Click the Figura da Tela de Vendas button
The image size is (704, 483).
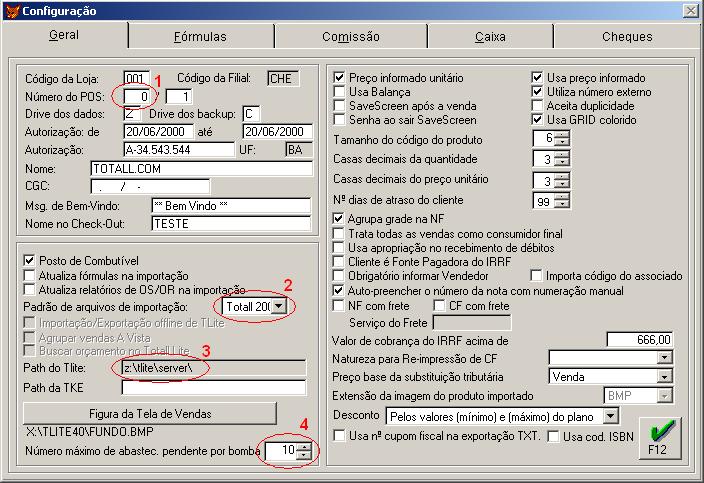click(x=150, y=413)
